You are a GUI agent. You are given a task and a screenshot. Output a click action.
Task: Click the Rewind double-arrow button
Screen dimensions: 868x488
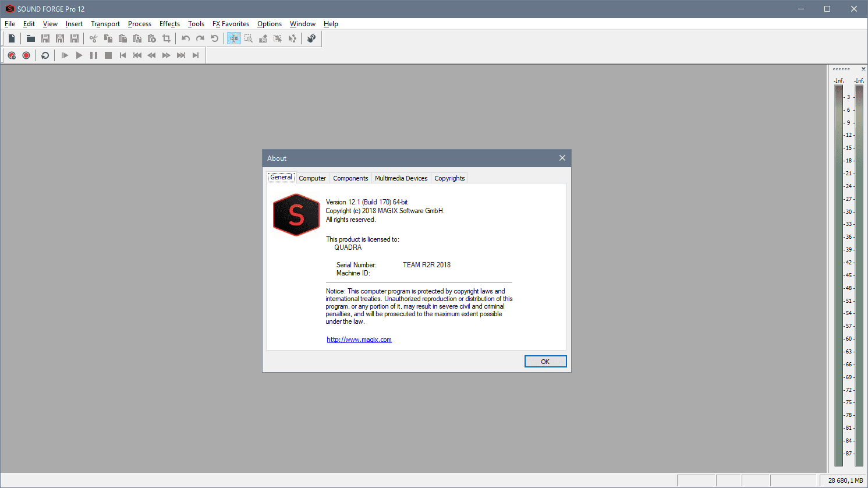pyautogui.click(x=152, y=55)
